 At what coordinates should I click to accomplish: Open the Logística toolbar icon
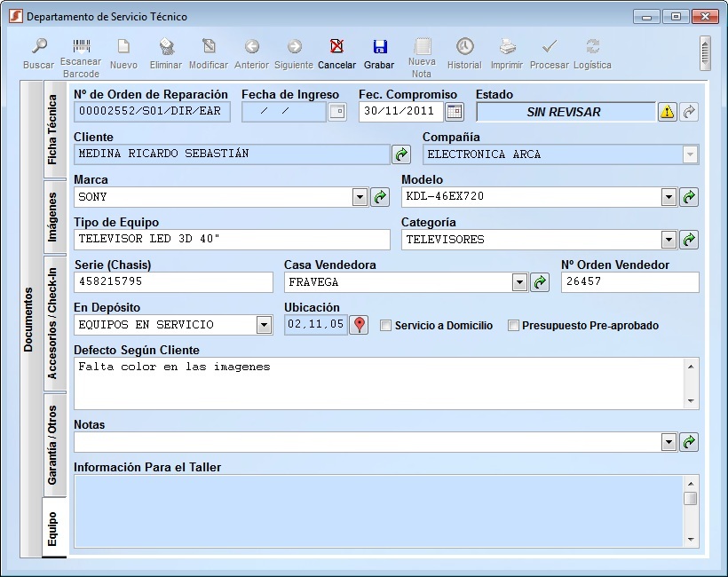[592, 46]
